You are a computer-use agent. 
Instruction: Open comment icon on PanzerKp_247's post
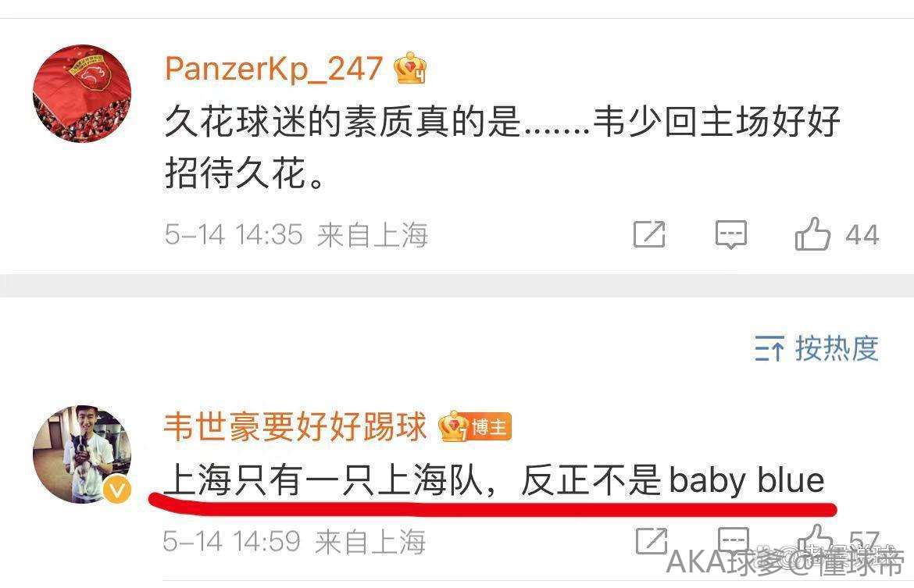pyautogui.click(x=731, y=235)
